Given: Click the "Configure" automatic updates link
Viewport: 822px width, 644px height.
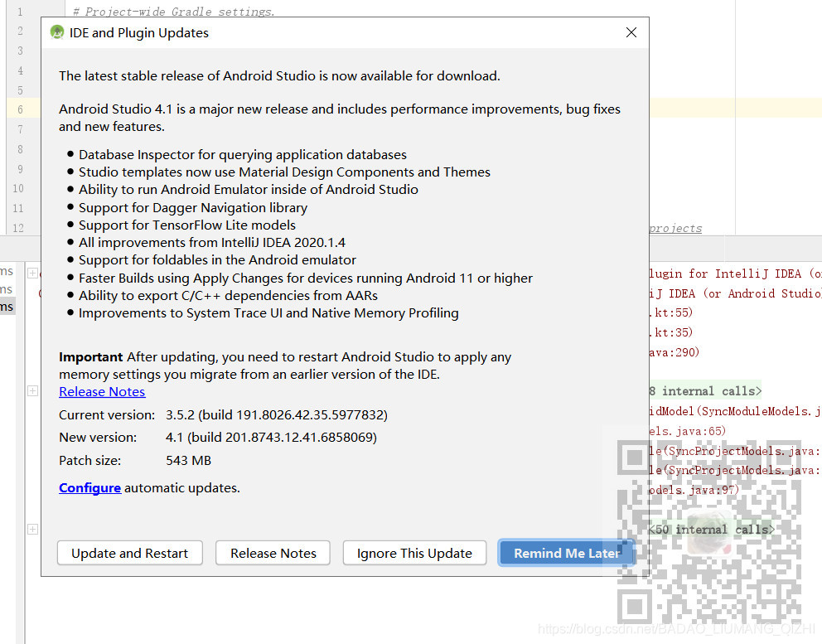Looking at the screenshot, I should pyautogui.click(x=89, y=487).
